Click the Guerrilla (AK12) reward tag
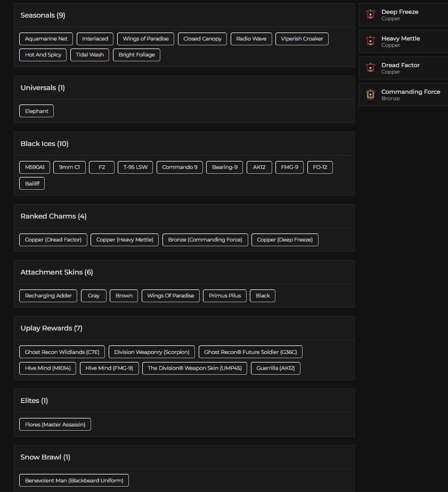The width and height of the screenshot is (448, 492). 275,368
